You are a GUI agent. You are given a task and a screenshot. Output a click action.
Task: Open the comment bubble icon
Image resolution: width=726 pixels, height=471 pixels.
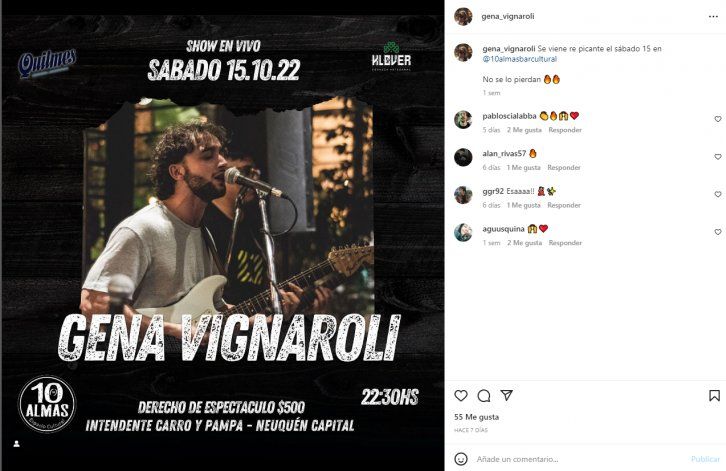[x=484, y=396]
